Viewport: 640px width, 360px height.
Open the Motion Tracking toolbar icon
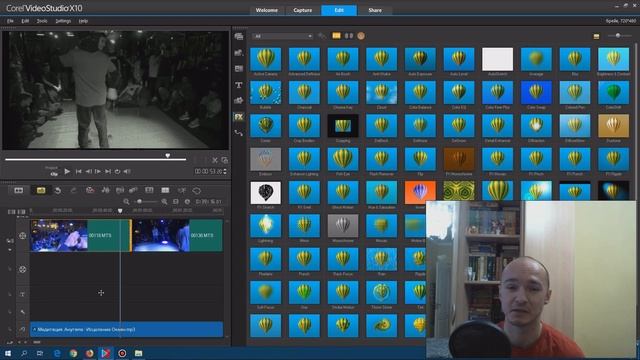133,191
